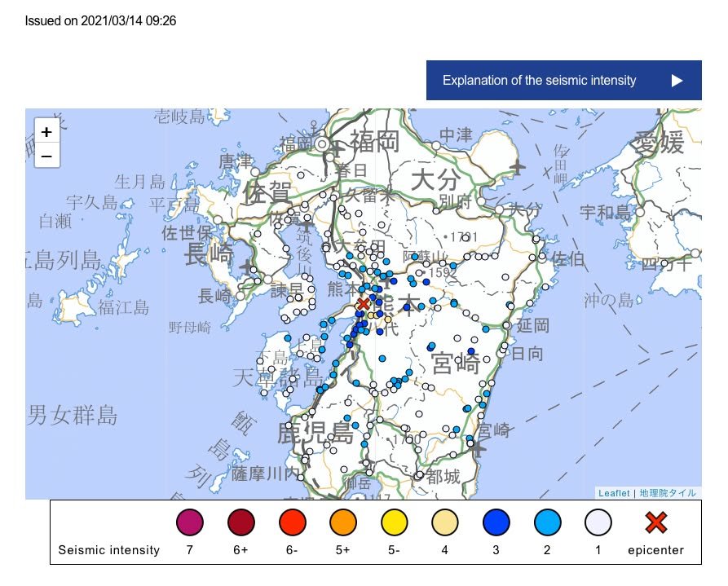Click the intensity 2 light blue circle
This screenshot has width=728, height=586.
[547, 522]
